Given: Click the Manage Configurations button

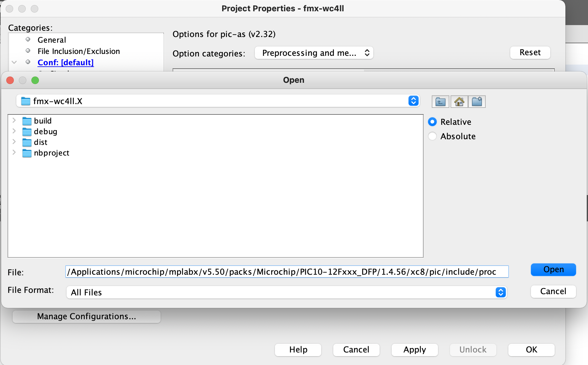Looking at the screenshot, I should (87, 316).
